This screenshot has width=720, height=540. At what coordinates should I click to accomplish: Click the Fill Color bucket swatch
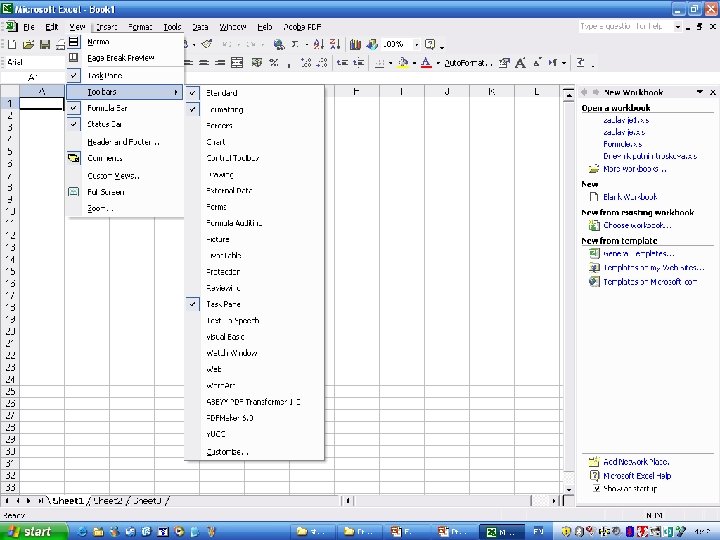(403, 63)
